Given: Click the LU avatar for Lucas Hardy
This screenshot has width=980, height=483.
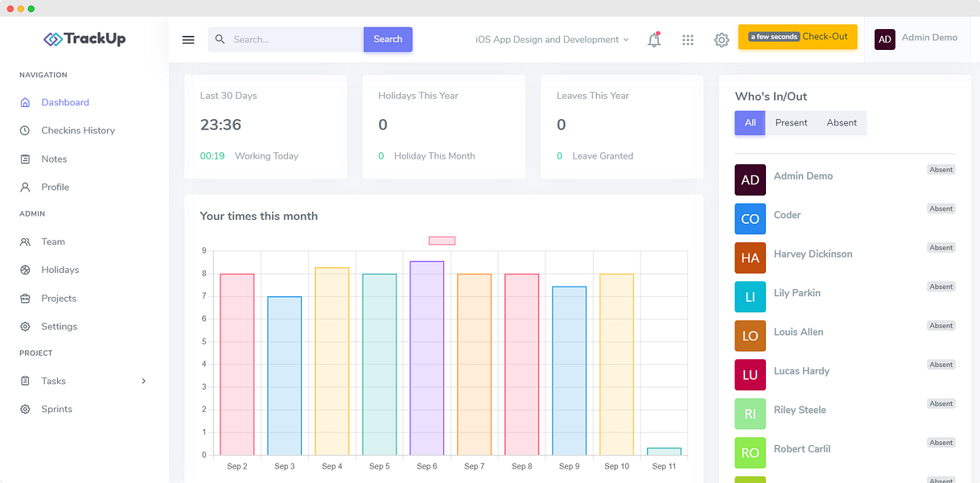Looking at the screenshot, I should (x=750, y=375).
